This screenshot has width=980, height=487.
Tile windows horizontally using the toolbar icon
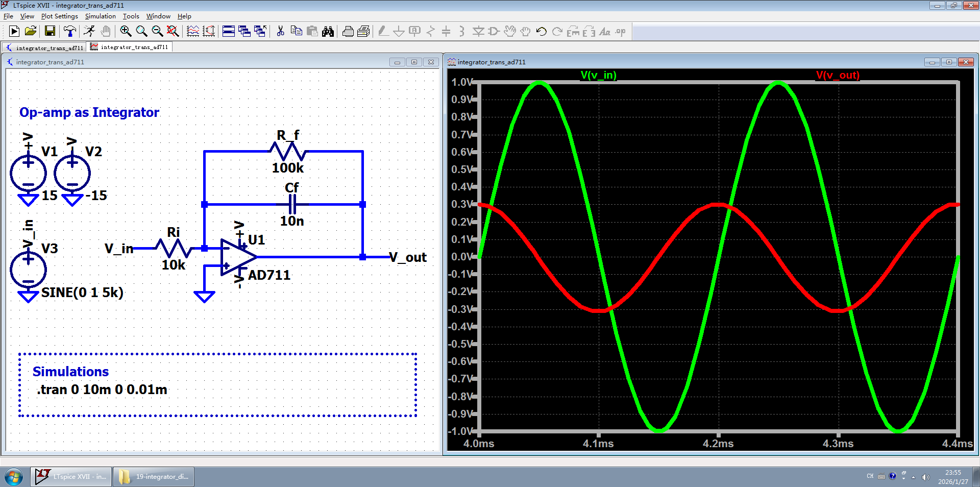(229, 32)
